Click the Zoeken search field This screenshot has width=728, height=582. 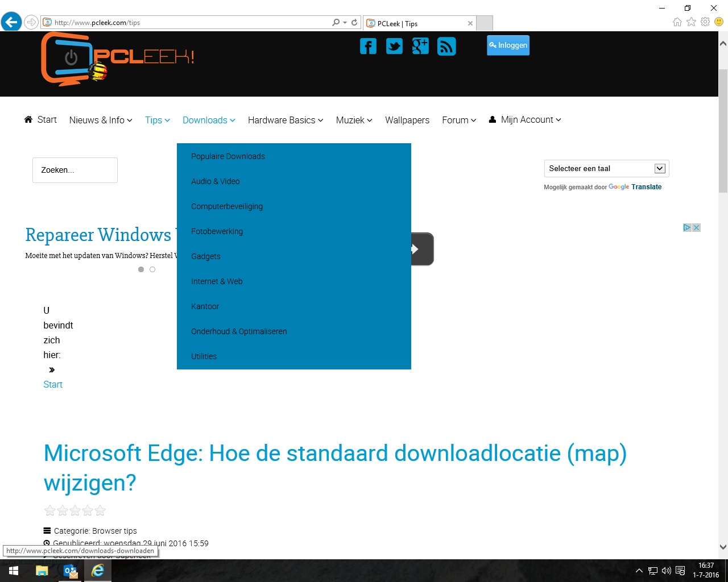pyautogui.click(x=75, y=170)
